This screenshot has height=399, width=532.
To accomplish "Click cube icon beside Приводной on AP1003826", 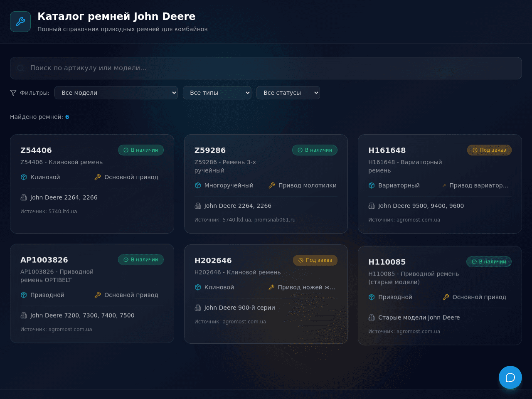I will point(24,295).
